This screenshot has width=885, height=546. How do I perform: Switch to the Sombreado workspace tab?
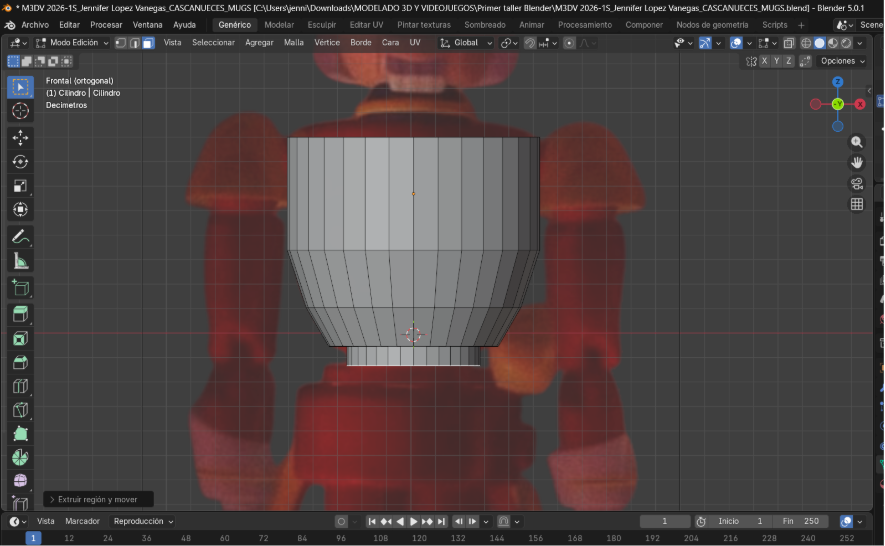click(484, 24)
